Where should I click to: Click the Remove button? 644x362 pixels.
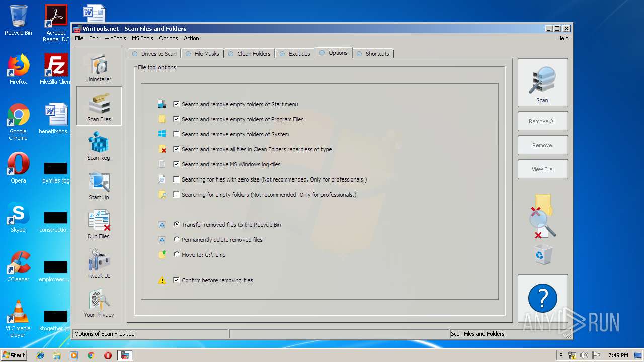click(542, 145)
